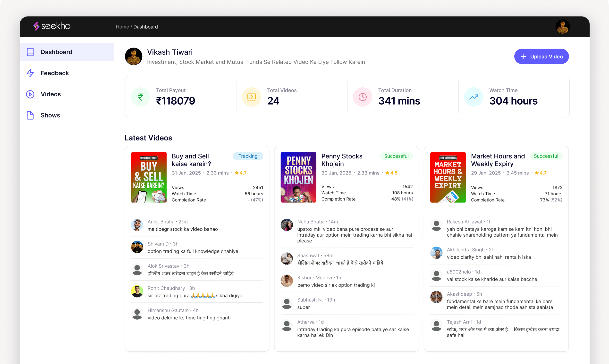This screenshot has height=364, width=609.
Task: Click the Total Videos yellow icon
Action: [251, 97]
